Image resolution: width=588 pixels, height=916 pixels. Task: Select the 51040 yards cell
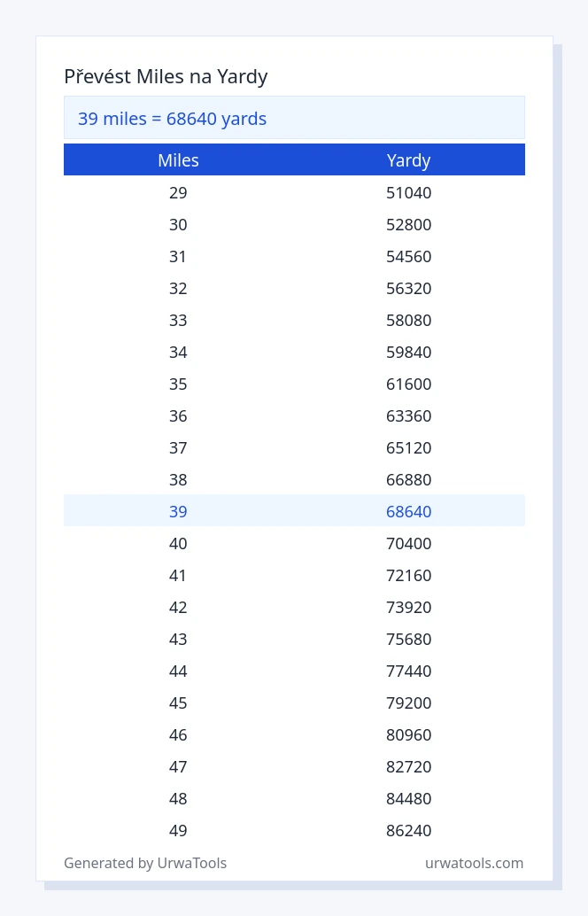coord(409,193)
